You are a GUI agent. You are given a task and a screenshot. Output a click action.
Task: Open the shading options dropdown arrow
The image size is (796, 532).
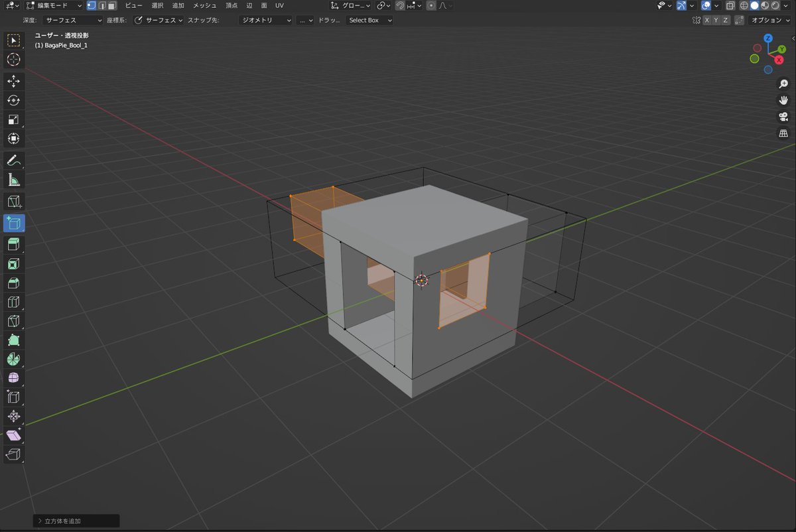pos(786,5)
